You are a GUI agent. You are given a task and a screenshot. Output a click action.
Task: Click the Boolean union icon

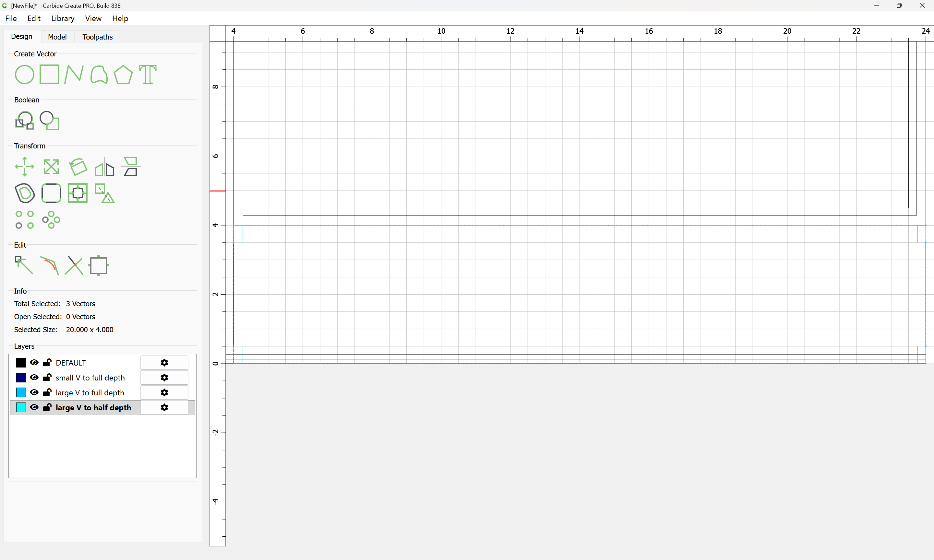[x=25, y=121]
